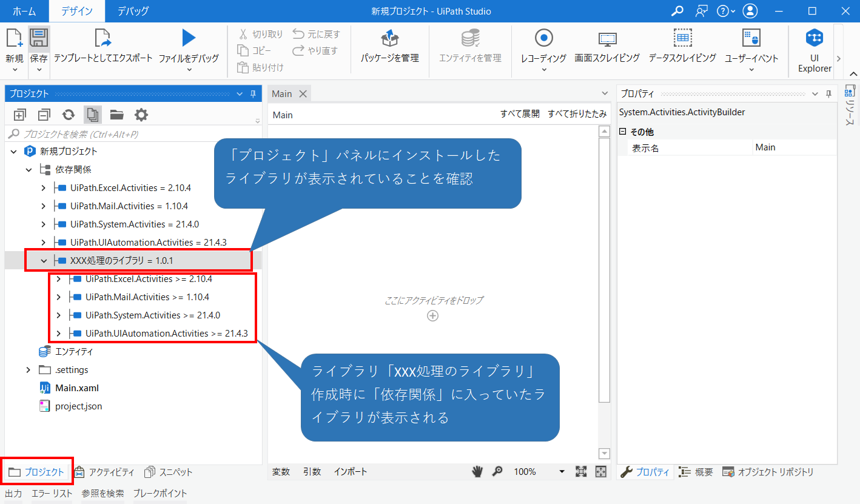Open project folder icon in project panel
Screen dimensions: 860x504
pyautogui.click(x=116, y=115)
